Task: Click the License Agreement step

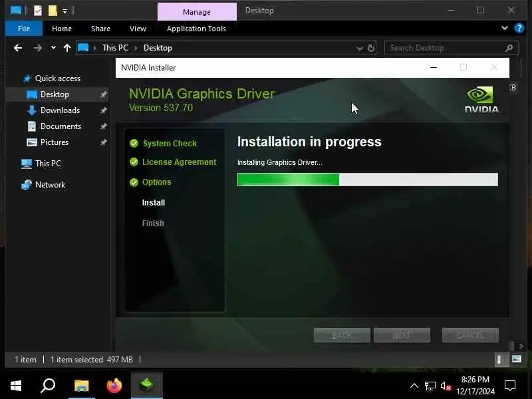Action: [x=179, y=162]
